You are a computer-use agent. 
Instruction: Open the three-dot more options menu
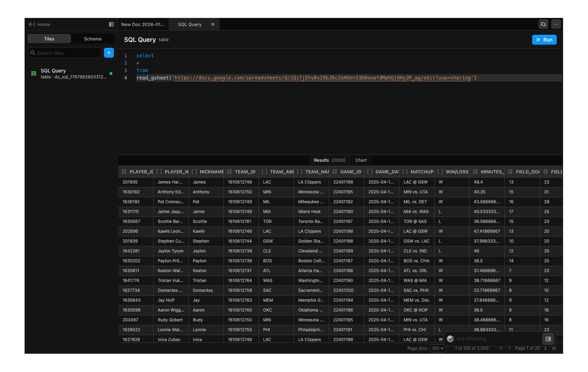click(556, 24)
